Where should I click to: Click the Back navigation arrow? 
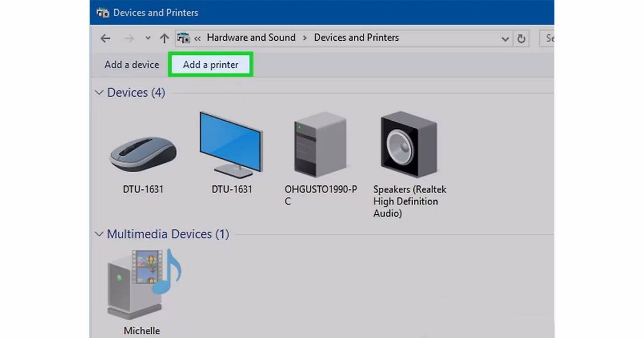point(106,39)
